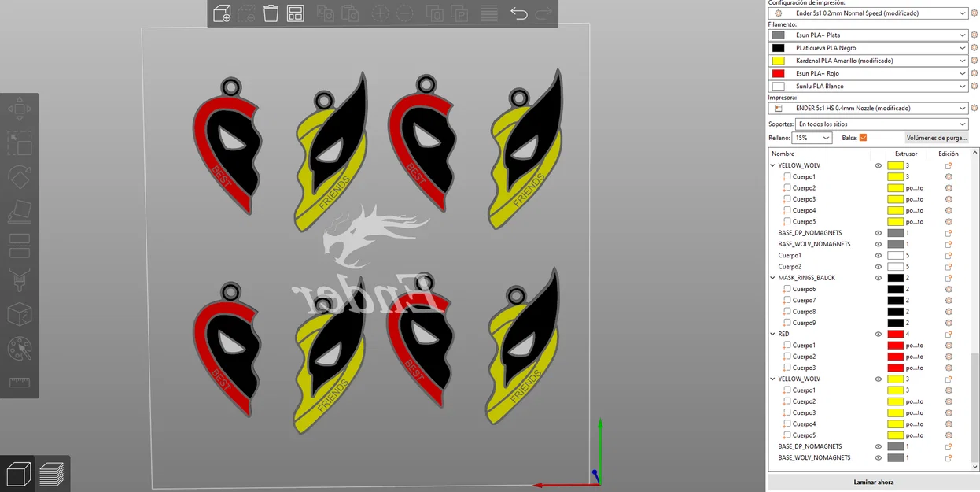This screenshot has width=980, height=492.
Task: Click the Redo arrow icon
Action: [x=543, y=13]
